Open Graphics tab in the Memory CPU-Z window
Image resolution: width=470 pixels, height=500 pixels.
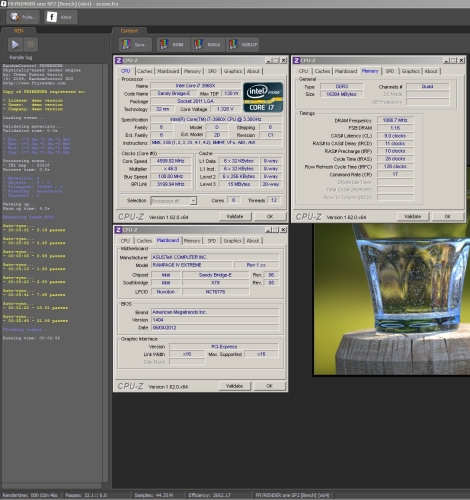[x=411, y=71]
